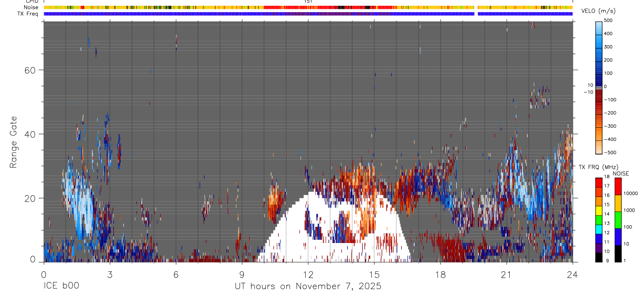Click the TX FRQ scale '9' label
The height and width of the screenshot is (297, 644).
(607, 260)
